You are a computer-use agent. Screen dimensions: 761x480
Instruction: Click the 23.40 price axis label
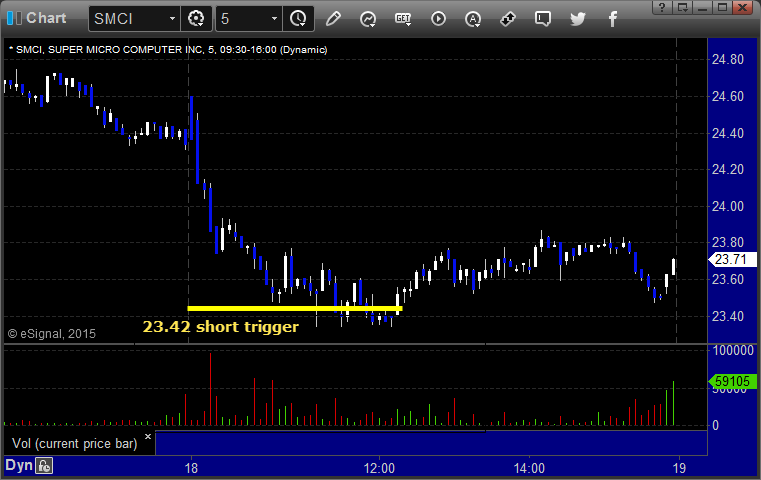point(728,316)
